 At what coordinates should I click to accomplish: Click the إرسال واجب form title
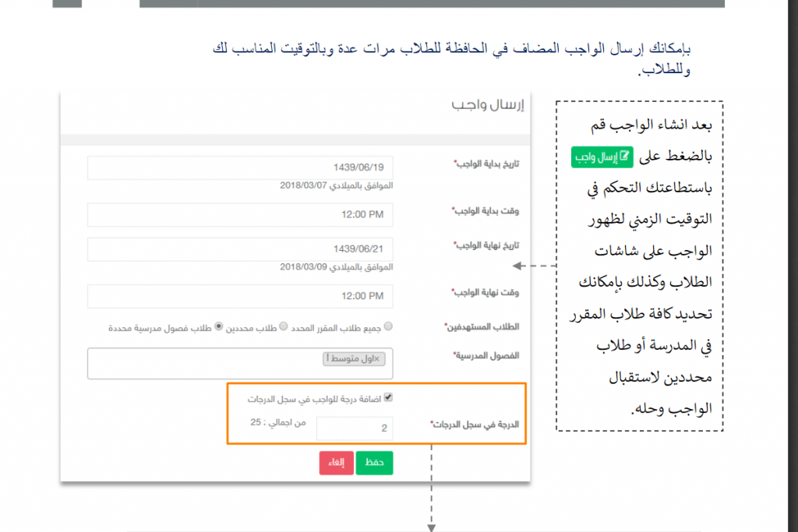(x=487, y=105)
